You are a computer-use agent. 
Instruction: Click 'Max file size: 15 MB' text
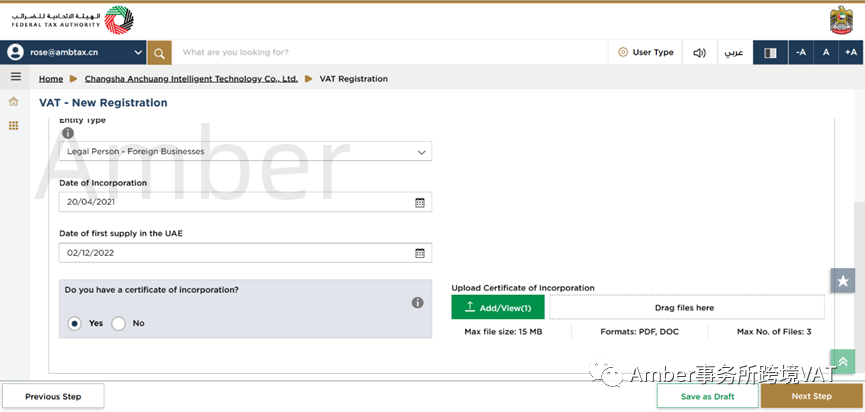point(503,332)
